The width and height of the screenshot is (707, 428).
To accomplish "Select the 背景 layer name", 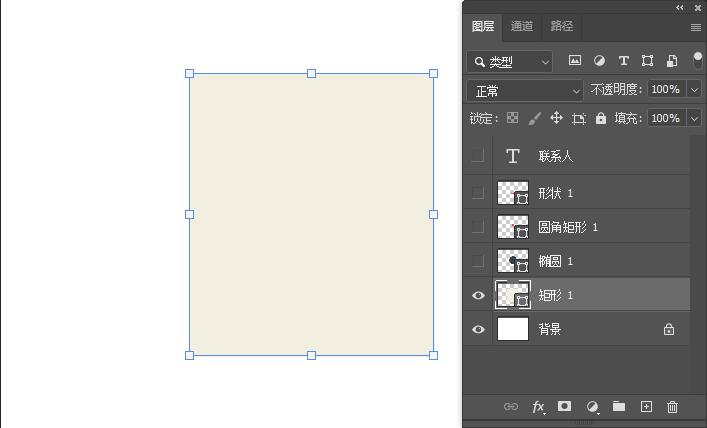I will point(550,329).
